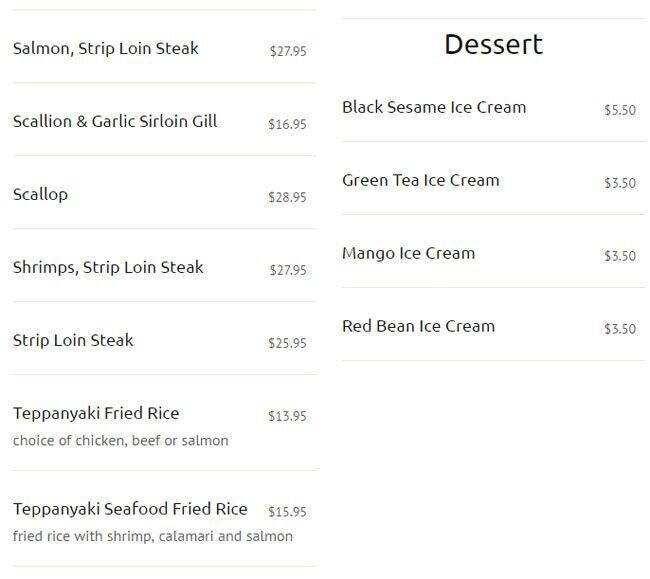This screenshot has width=650, height=579.
Task: Select Black Sesame Ice Cream
Action: point(434,107)
